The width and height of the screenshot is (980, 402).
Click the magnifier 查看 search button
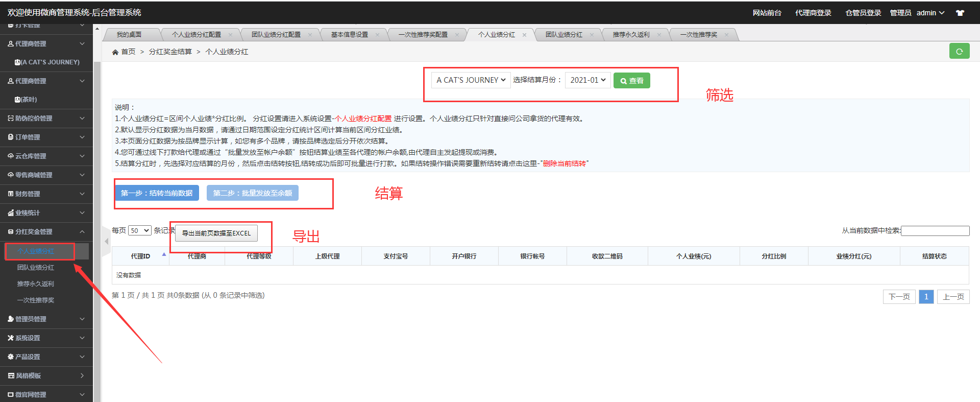[x=631, y=81]
